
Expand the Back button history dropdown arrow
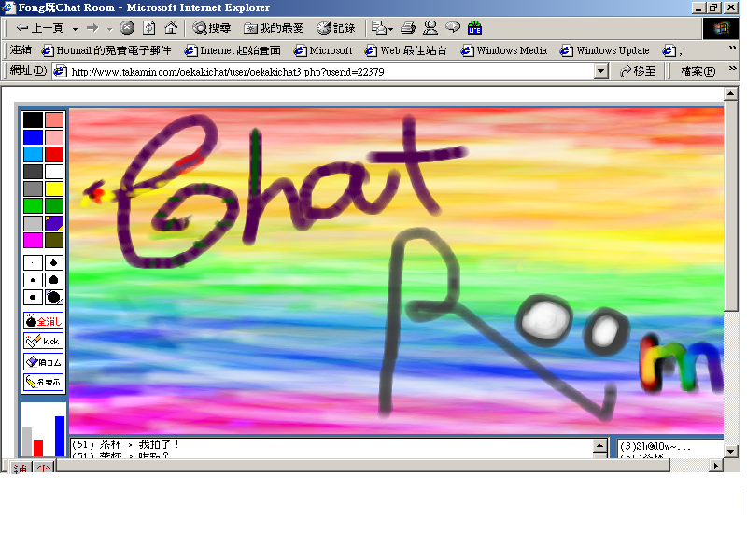click(x=73, y=28)
